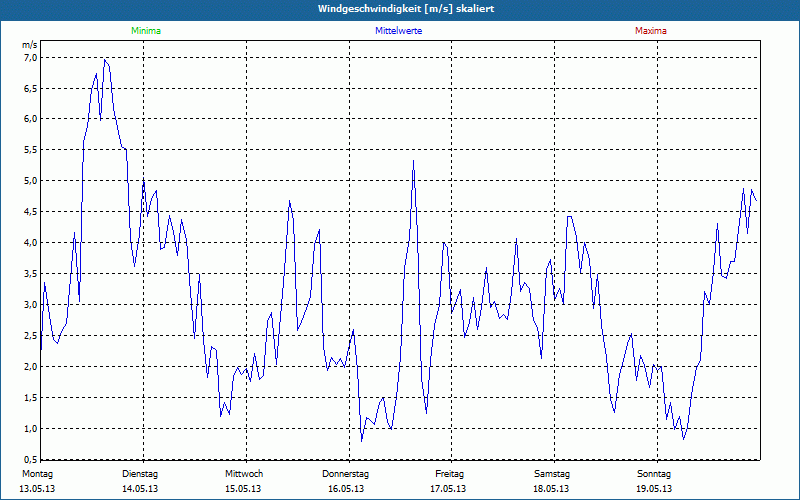This screenshot has width=800, height=500.
Task: Click the date 17.05.13
Action: pyautogui.click(x=448, y=489)
